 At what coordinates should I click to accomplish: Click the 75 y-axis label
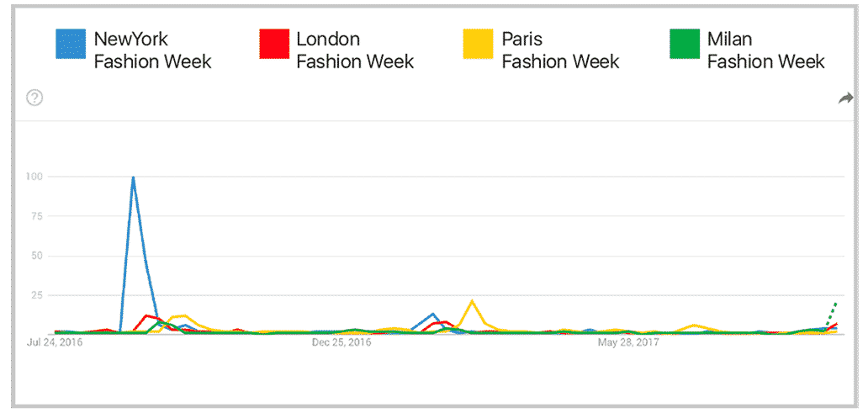click(x=37, y=216)
